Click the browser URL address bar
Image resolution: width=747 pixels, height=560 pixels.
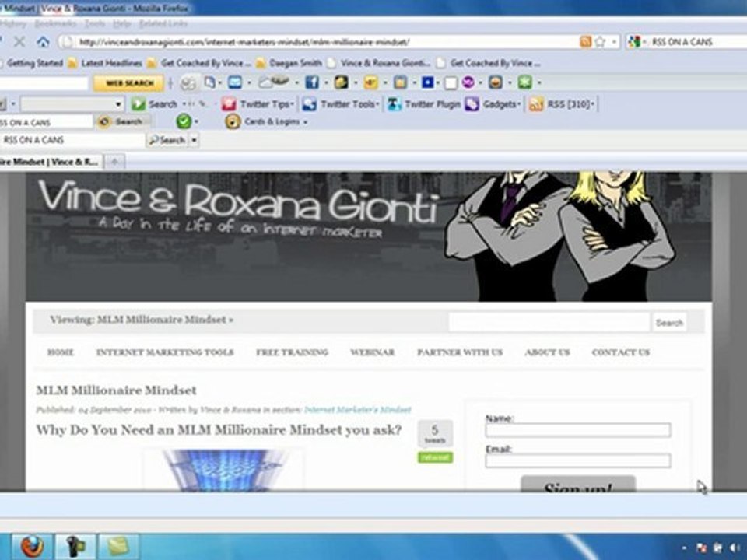319,42
